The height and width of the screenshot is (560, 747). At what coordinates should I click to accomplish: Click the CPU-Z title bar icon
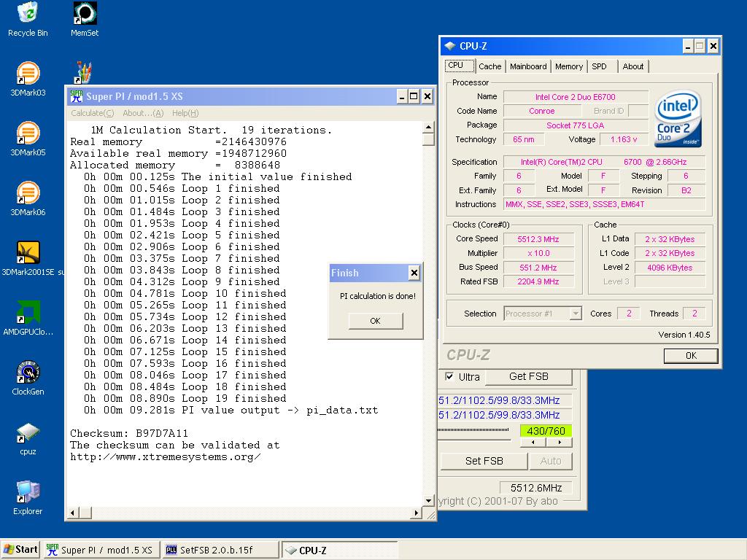[449, 46]
